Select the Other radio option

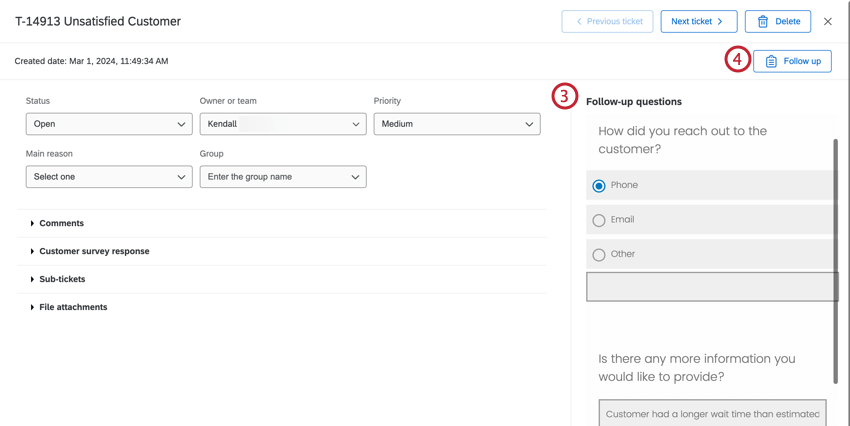tap(599, 254)
